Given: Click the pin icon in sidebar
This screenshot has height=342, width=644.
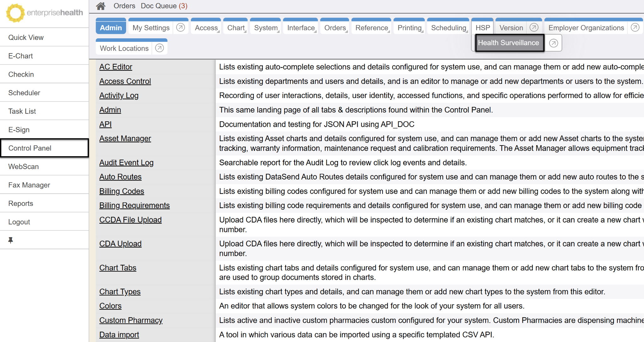Looking at the screenshot, I should 10,240.
